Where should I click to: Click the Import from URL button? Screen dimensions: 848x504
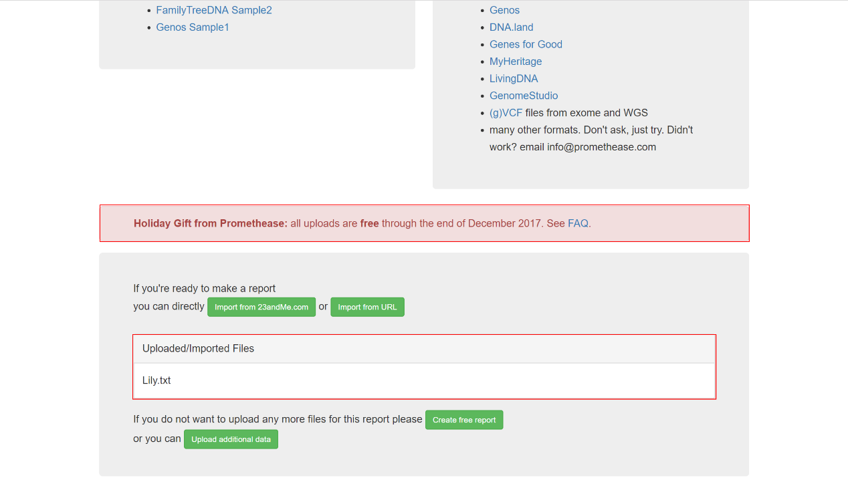367,307
